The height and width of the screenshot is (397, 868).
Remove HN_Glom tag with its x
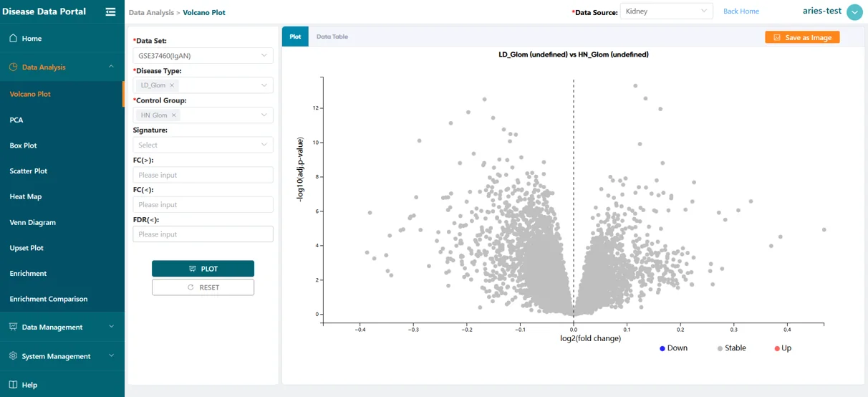174,115
